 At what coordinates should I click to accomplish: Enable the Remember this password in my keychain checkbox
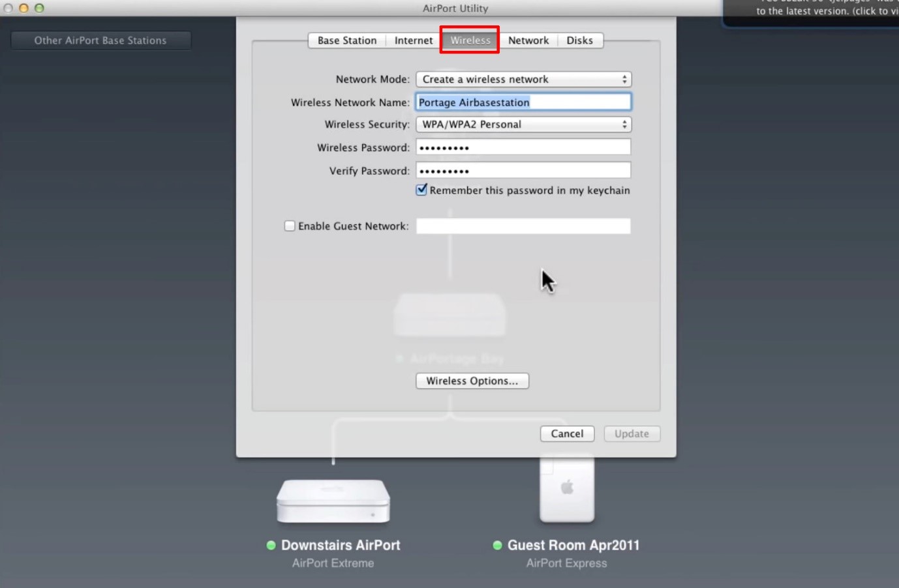pyautogui.click(x=421, y=190)
